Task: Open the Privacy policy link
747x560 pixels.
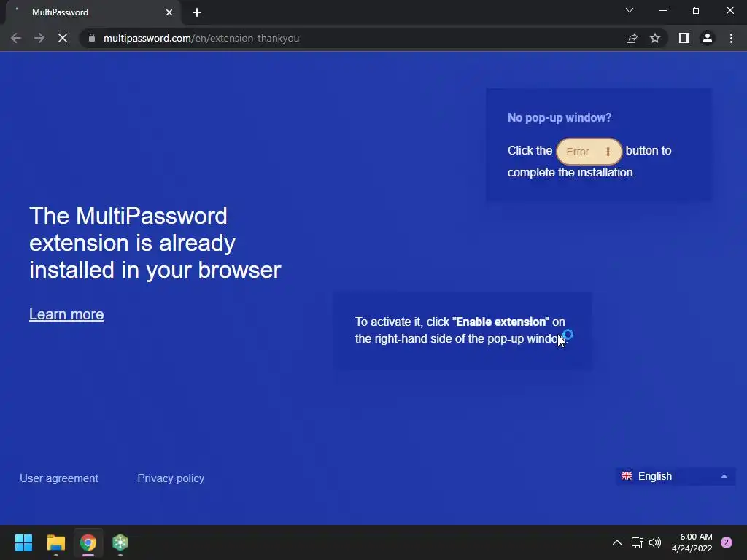Action: point(171,478)
